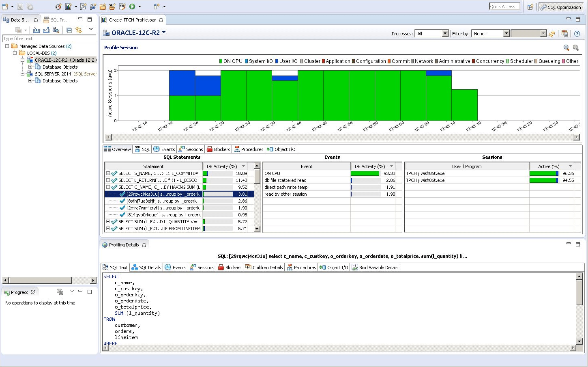Click the User I/O legend color swatch
588x367 pixels.
click(x=277, y=61)
